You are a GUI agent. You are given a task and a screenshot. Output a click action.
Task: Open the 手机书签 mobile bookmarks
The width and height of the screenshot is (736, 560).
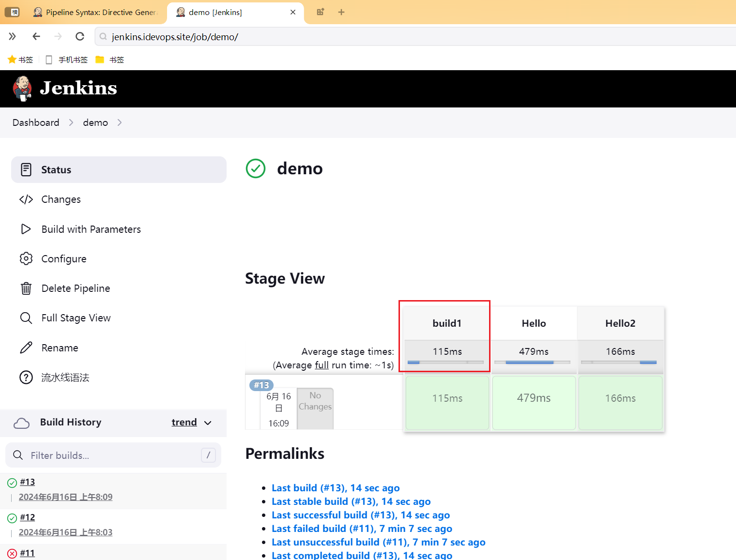(67, 60)
